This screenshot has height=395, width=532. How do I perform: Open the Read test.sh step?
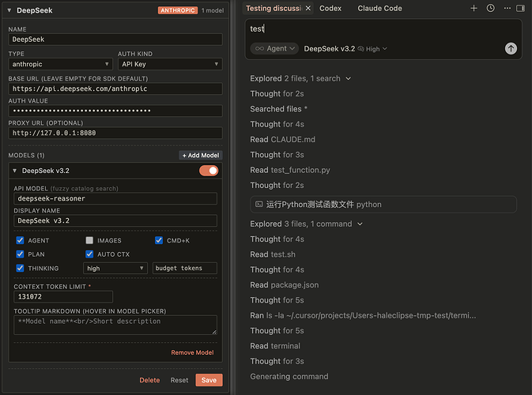[273, 254]
